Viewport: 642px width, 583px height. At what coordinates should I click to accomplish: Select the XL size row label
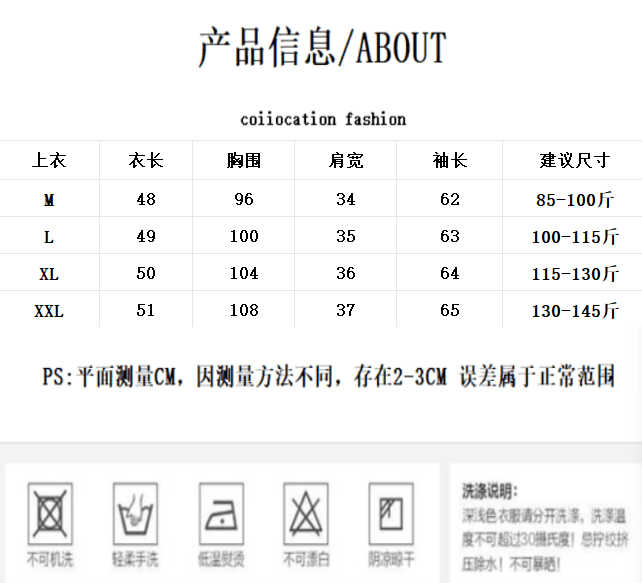pyautogui.click(x=49, y=274)
